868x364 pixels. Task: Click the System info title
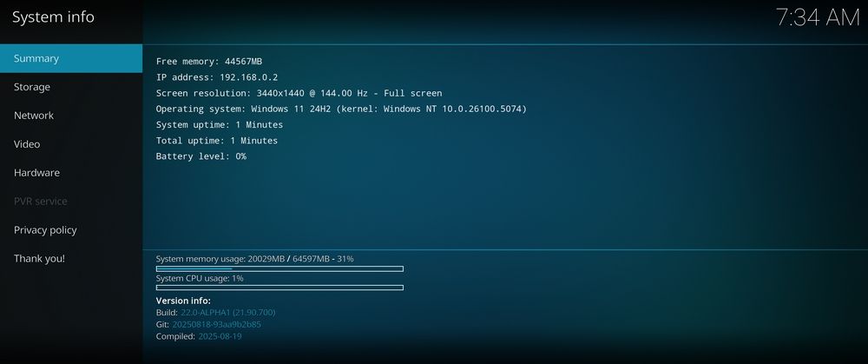point(53,17)
